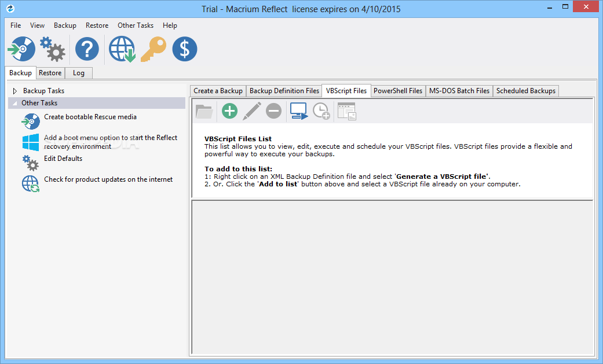Open the View menu
The height and width of the screenshot is (364, 603).
37,25
